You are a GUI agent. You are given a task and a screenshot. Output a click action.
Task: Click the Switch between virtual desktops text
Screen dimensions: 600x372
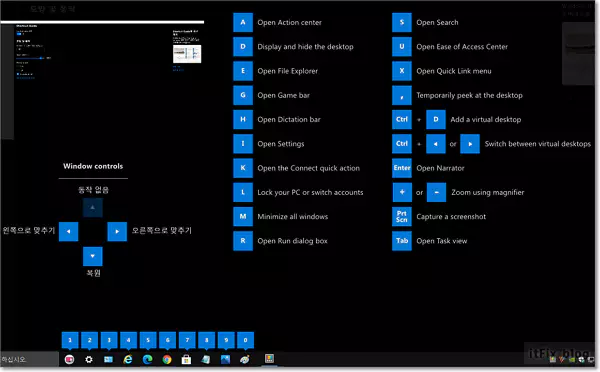[538, 144]
